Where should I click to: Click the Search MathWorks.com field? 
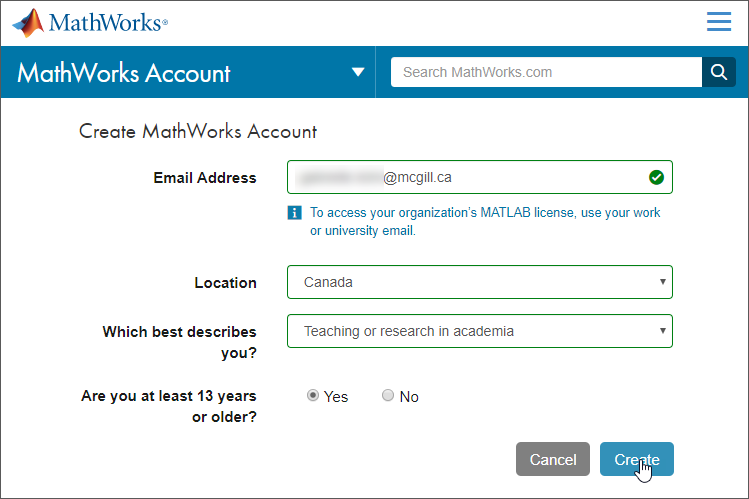coord(546,72)
